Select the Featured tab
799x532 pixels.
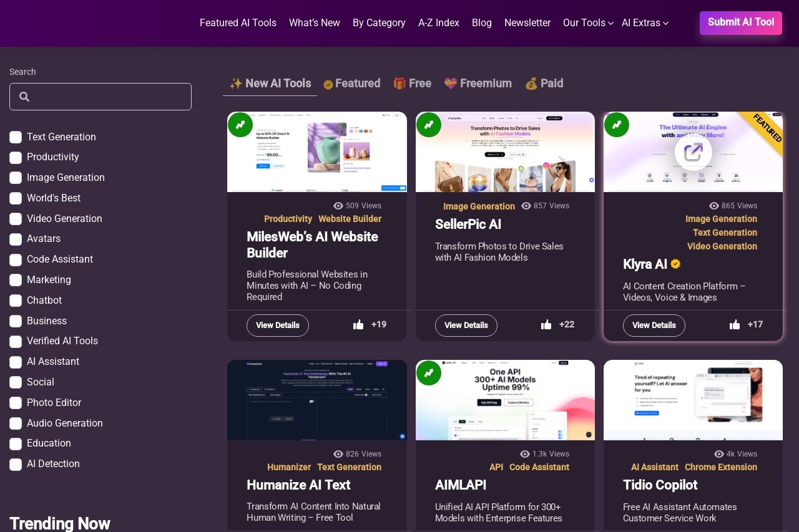(x=351, y=84)
